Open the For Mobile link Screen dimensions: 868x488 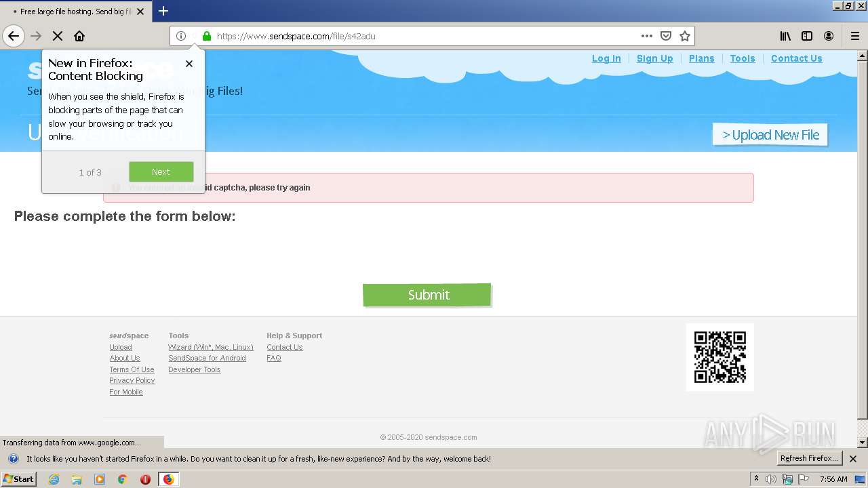click(126, 392)
